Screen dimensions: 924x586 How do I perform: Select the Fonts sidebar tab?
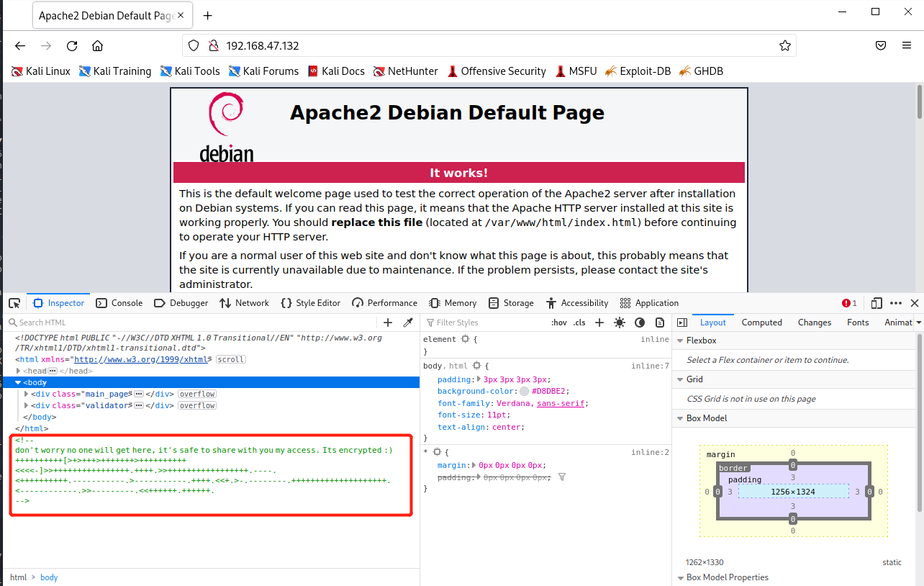pos(858,323)
